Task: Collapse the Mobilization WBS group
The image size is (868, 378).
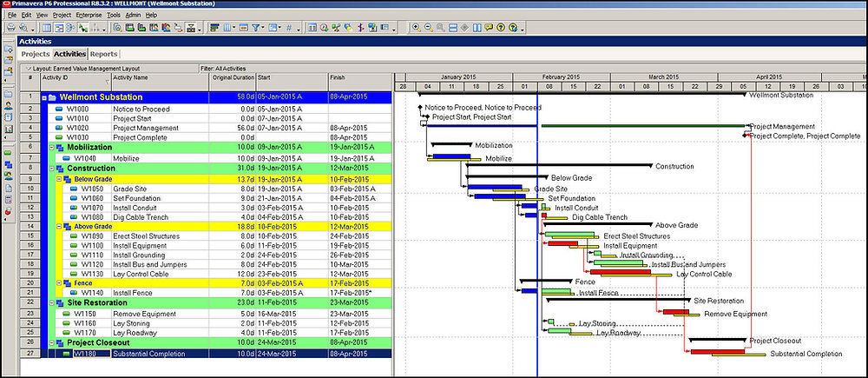Action: click(51, 148)
